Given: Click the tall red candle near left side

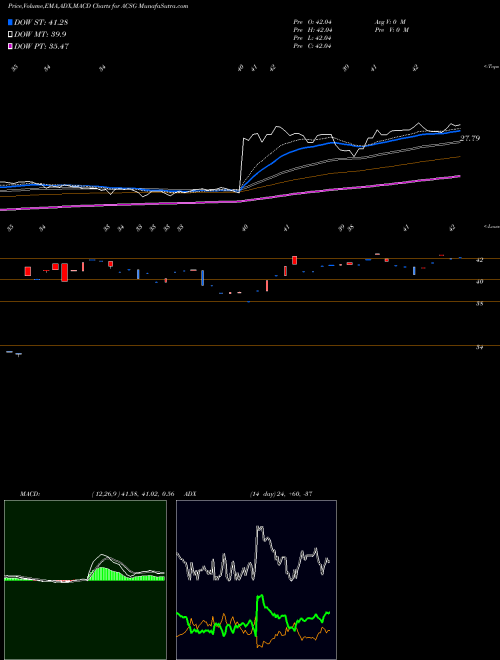Looking at the screenshot, I should pyautogui.click(x=64, y=272).
